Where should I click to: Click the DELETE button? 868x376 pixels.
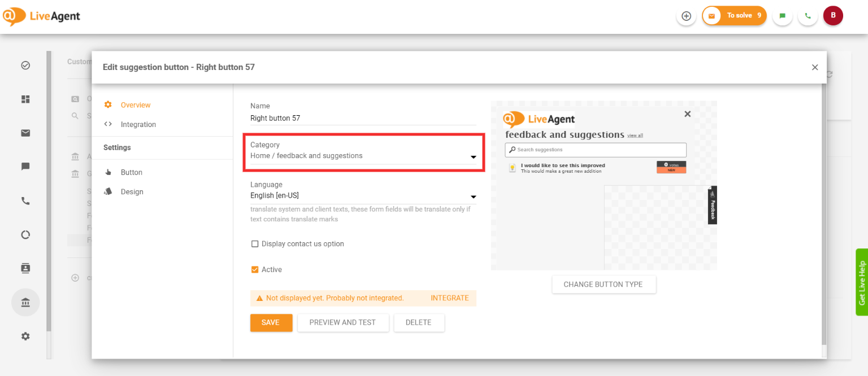coord(419,322)
